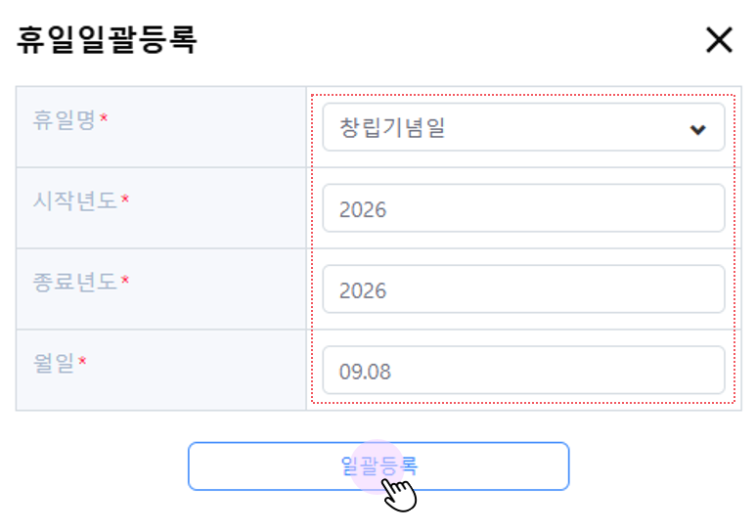Click the required asterisk next to 종료년도
Screen dimensions: 756x532
click(x=125, y=281)
